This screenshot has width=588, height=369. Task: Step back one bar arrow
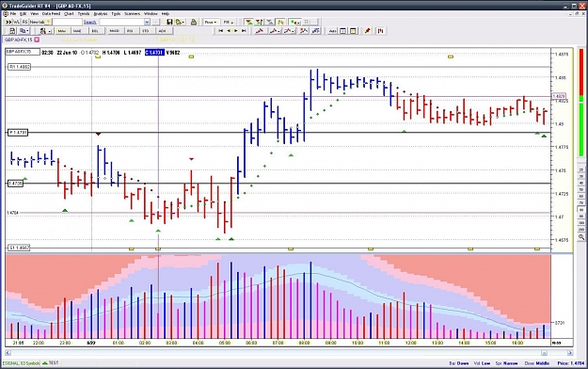coord(229,31)
